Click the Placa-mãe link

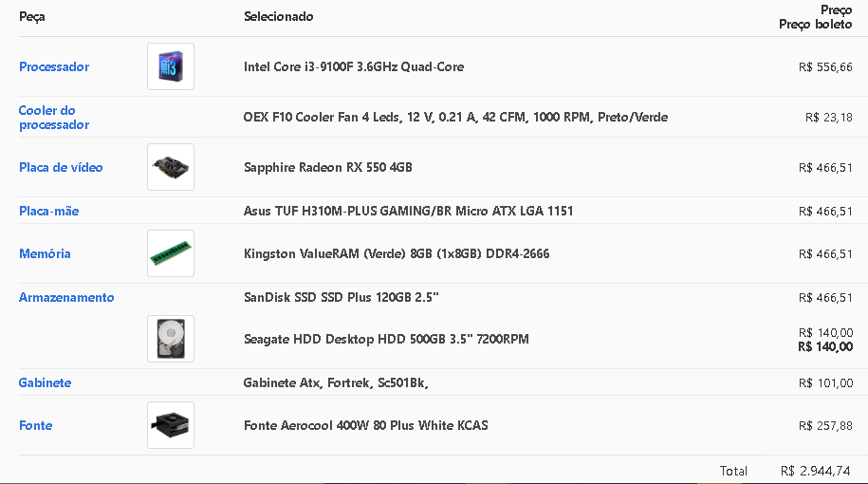[48, 211]
